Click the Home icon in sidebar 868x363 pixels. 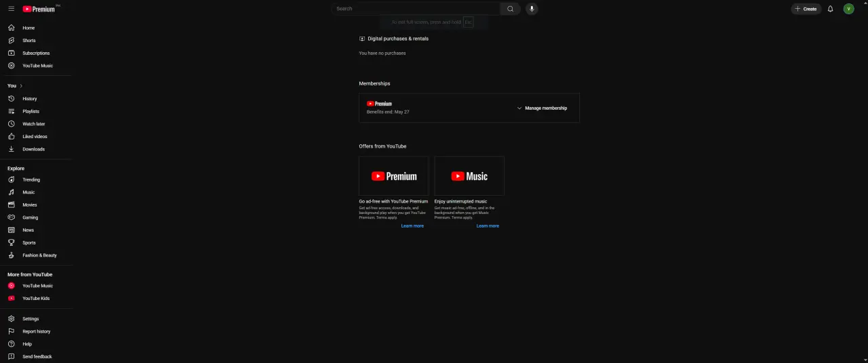pos(11,28)
